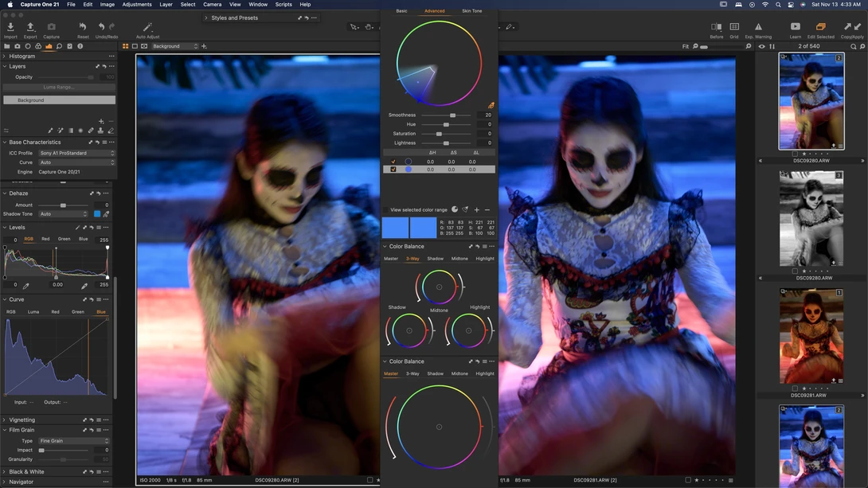Open the Learn icon
Image resolution: width=868 pixels, height=488 pixels.
pyautogui.click(x=796, y=26)
